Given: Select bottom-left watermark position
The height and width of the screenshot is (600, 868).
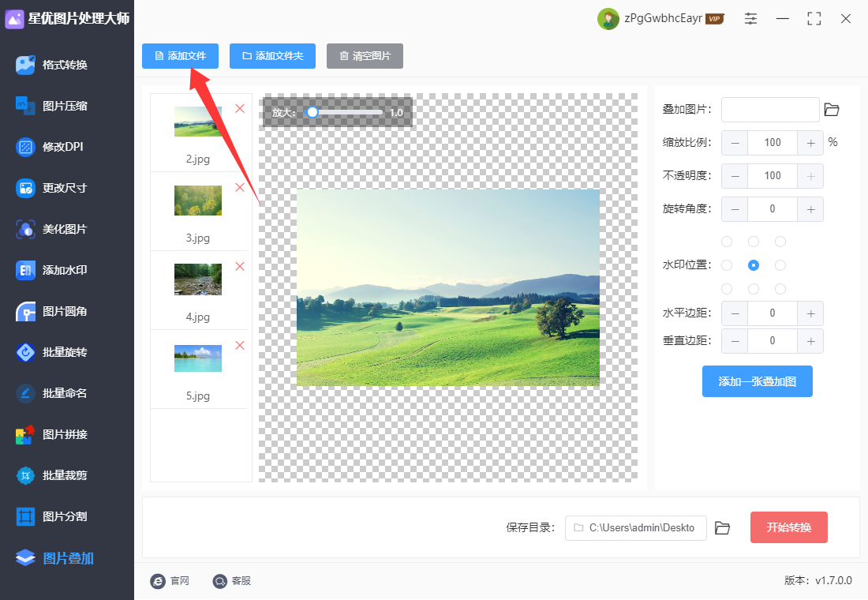Looking at the screenshot, I should [727, 289].
